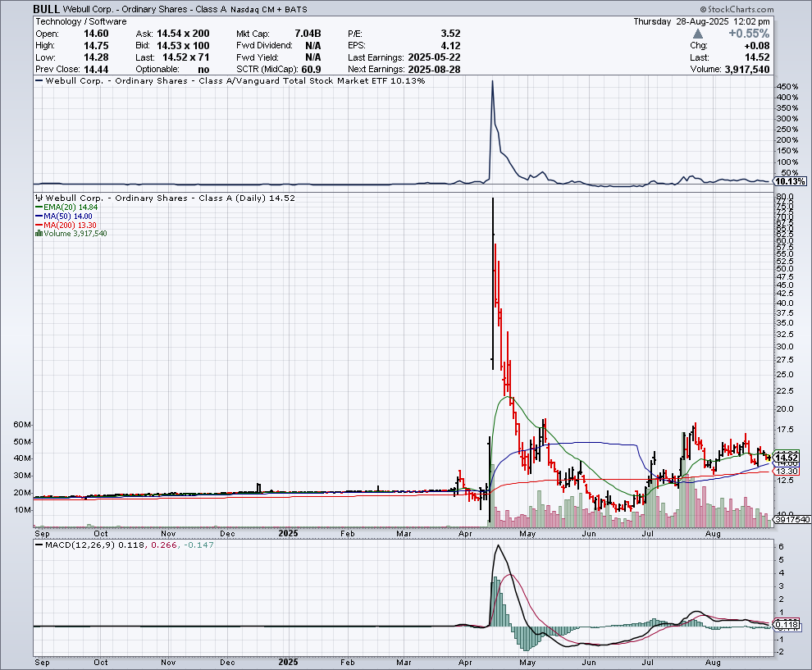Click the candlestick icon beside the Daily legend
Screen dimensions: 812x670
click(x=38, y=198)
